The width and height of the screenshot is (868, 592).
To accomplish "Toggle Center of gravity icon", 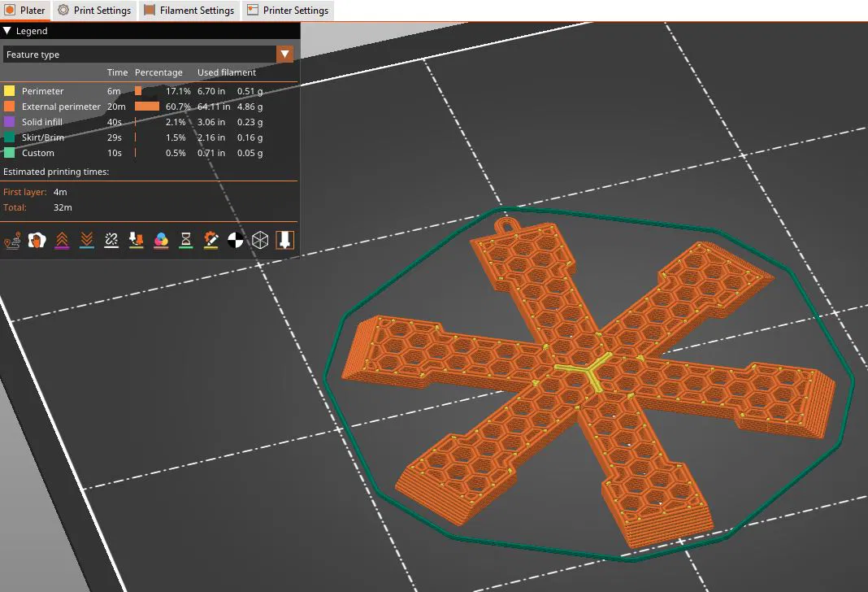I will pos(235,241).
